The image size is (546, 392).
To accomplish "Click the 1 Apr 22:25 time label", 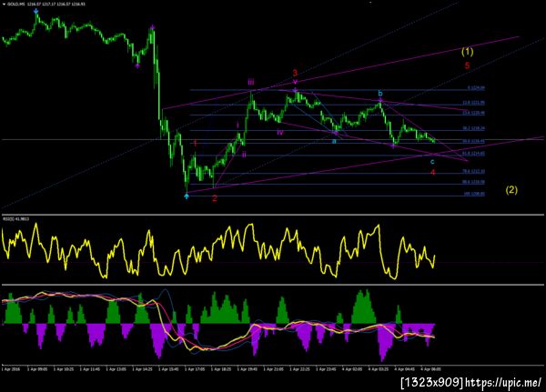I will click(299, 369).
